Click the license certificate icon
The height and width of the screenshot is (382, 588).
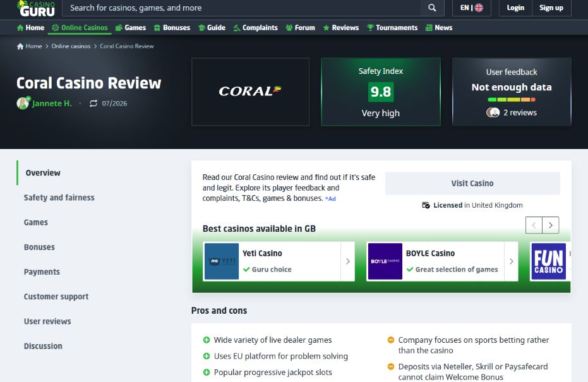[426, 205]
